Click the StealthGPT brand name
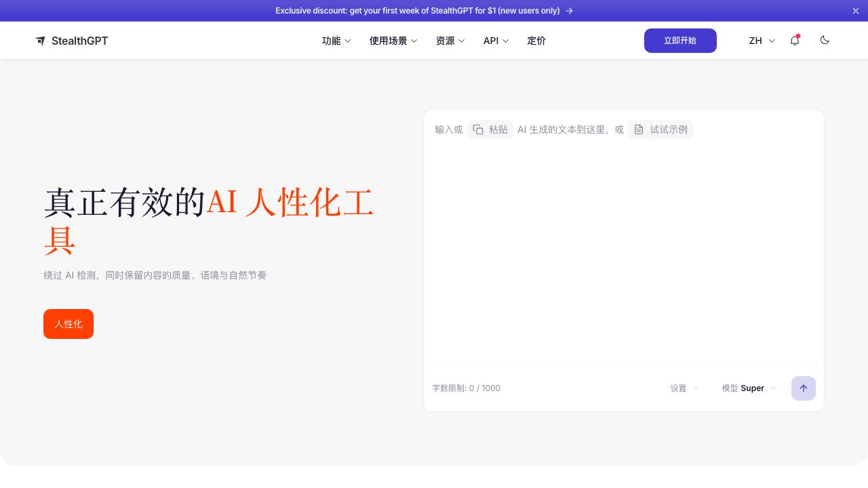 tap(79, 41)
